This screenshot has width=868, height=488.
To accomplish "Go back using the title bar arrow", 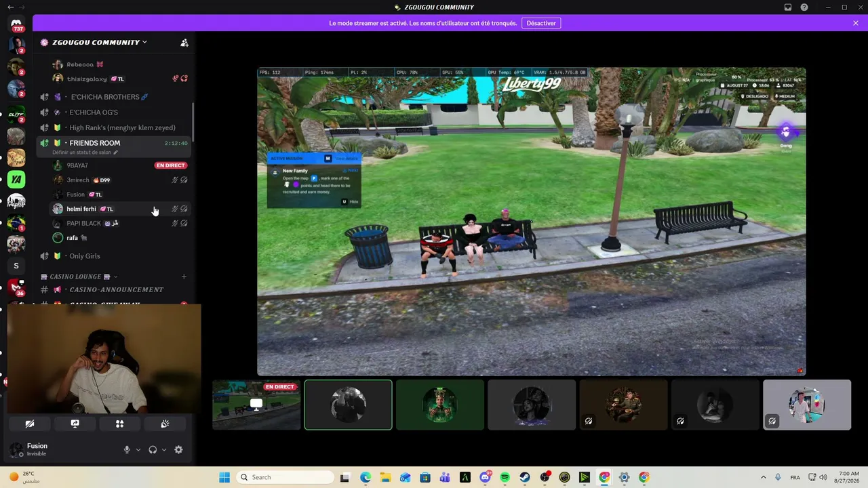I will (x=10, y=7).
